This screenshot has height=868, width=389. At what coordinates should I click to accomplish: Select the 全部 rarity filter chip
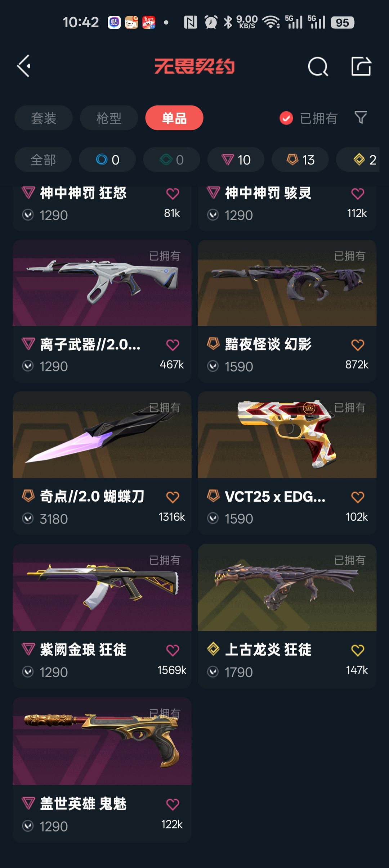pos(43,159)
